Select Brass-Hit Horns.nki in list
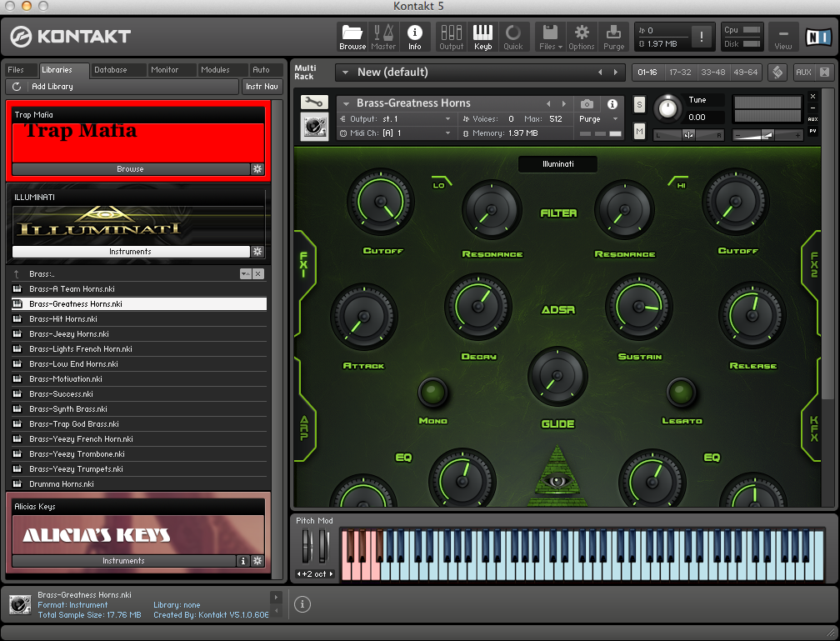 [x=138, y=319]
